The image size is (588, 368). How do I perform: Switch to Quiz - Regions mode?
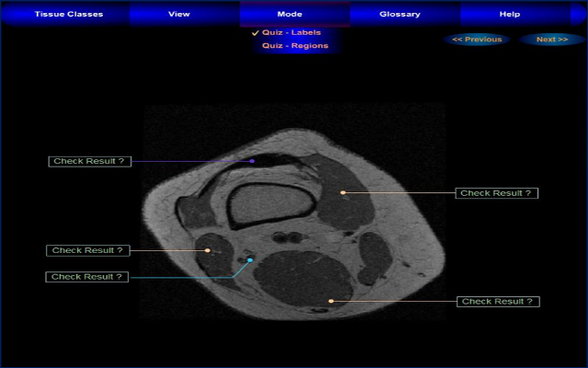pyautogui.click(x=295, y=45)
